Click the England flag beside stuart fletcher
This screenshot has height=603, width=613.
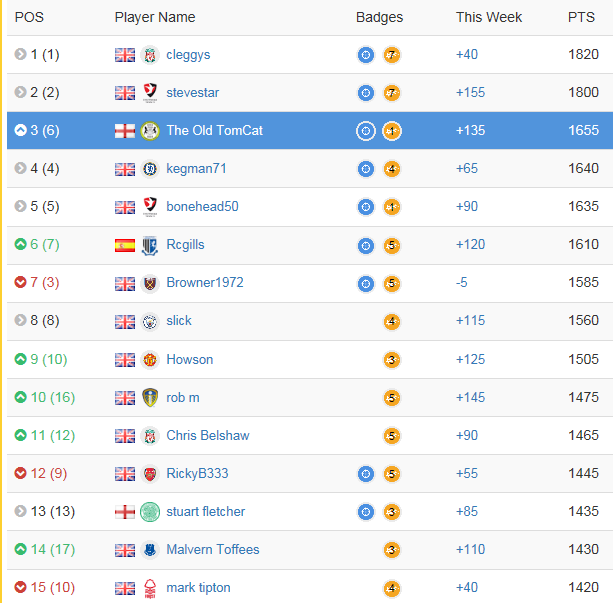[125, 512]
